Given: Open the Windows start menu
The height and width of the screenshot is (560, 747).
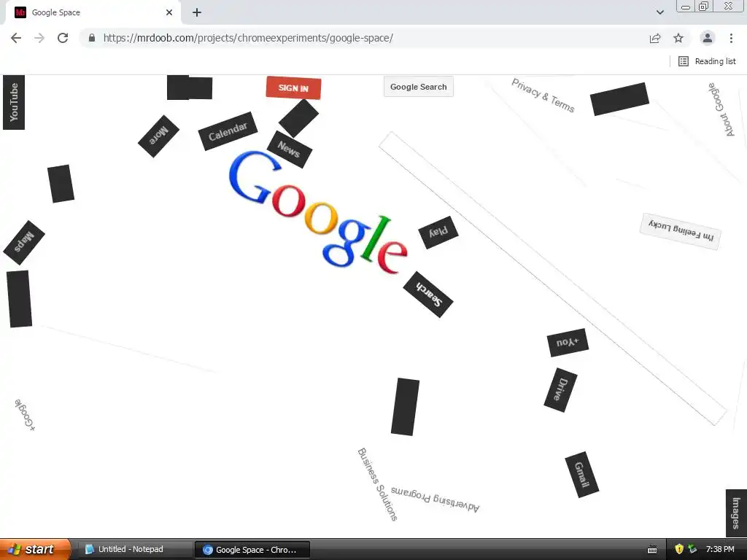Looking at the screenshot, I should click(x=35, y=550).
